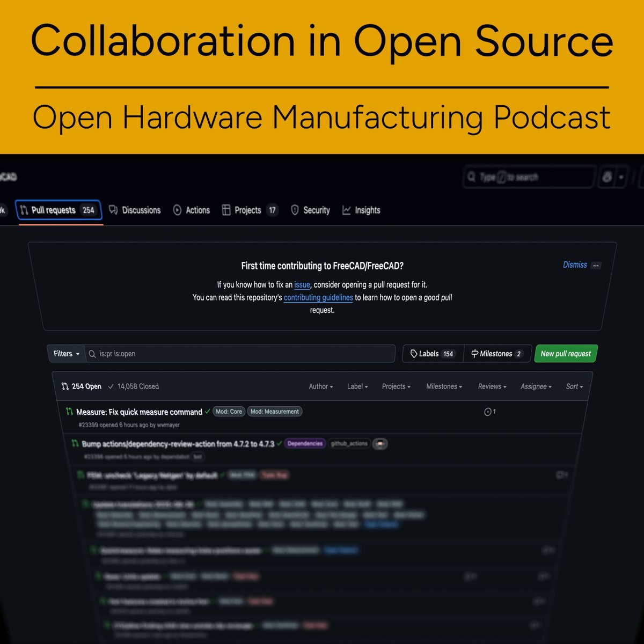Follow the 'issue' link in the banner
Screen dimensions: 644x644
302,284
